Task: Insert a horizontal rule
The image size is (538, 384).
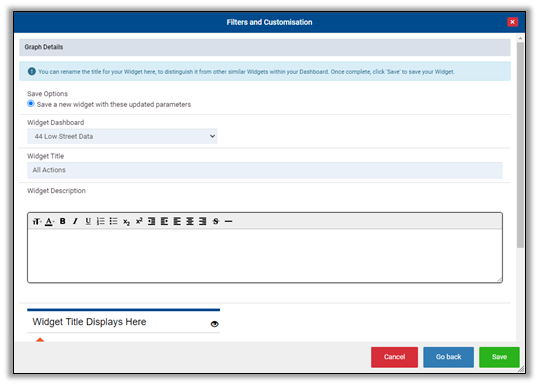Action: point(229,221)
